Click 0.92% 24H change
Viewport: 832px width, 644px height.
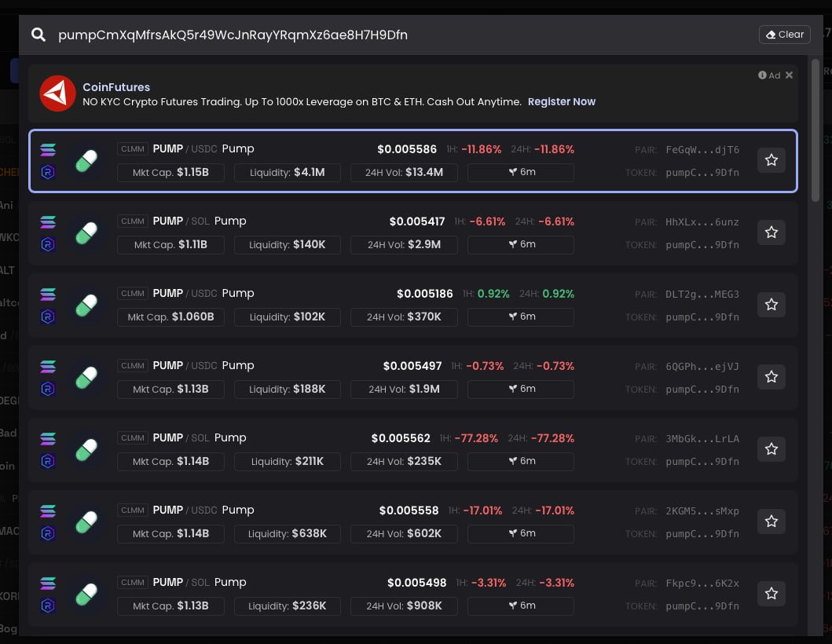pyautogui.click(x=558, y=294)
